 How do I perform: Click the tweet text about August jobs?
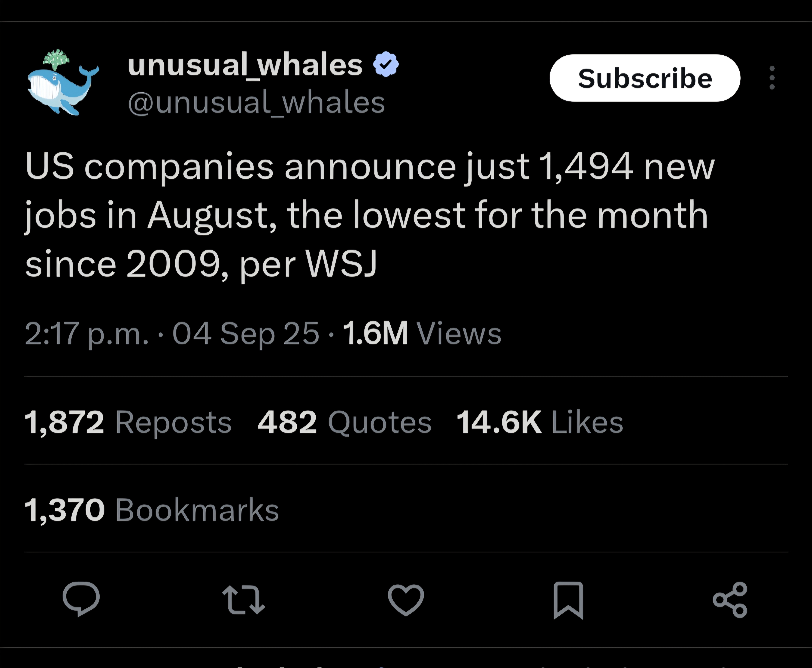pyautogui.click(x=370, y=215)
